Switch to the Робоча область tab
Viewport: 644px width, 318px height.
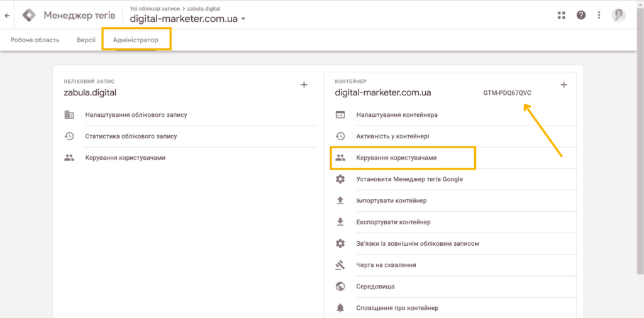tap(35, 40)
